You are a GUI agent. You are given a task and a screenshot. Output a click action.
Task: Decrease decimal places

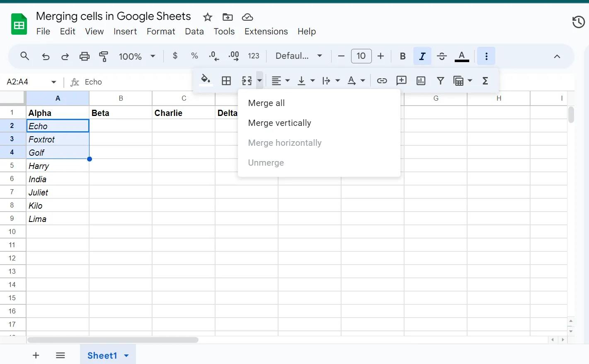coord(214,56)
